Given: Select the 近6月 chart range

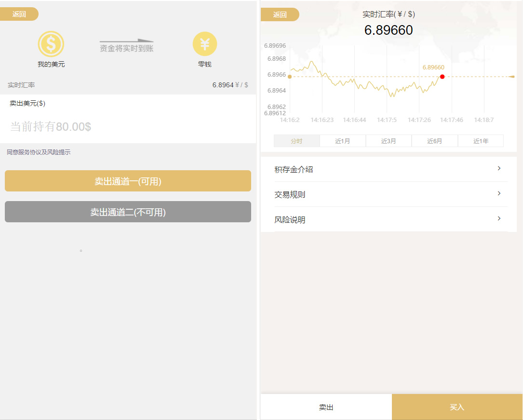Looking at the screenshot, I should click(x=434, y=140).
